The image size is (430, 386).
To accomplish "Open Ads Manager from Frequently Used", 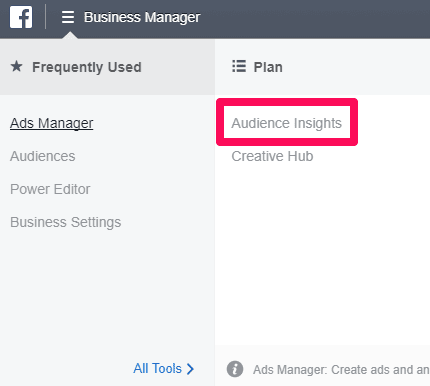I will [52, 123].
